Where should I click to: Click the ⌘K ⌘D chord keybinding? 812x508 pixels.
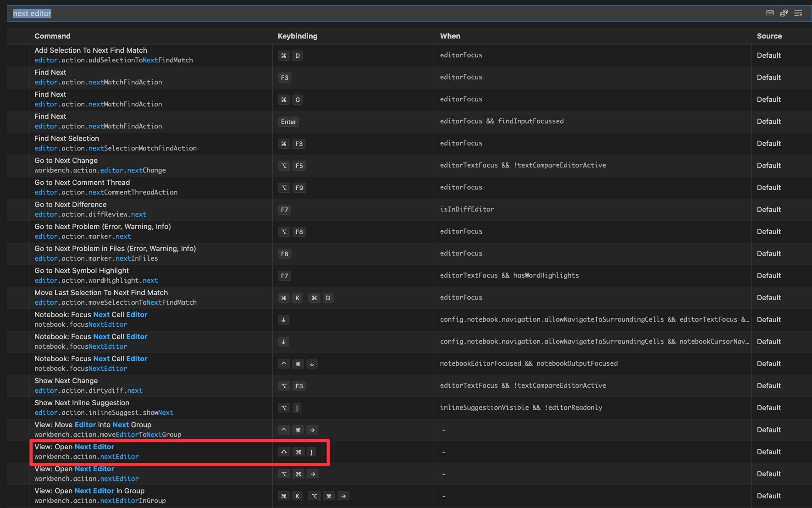tap(306, 298)
